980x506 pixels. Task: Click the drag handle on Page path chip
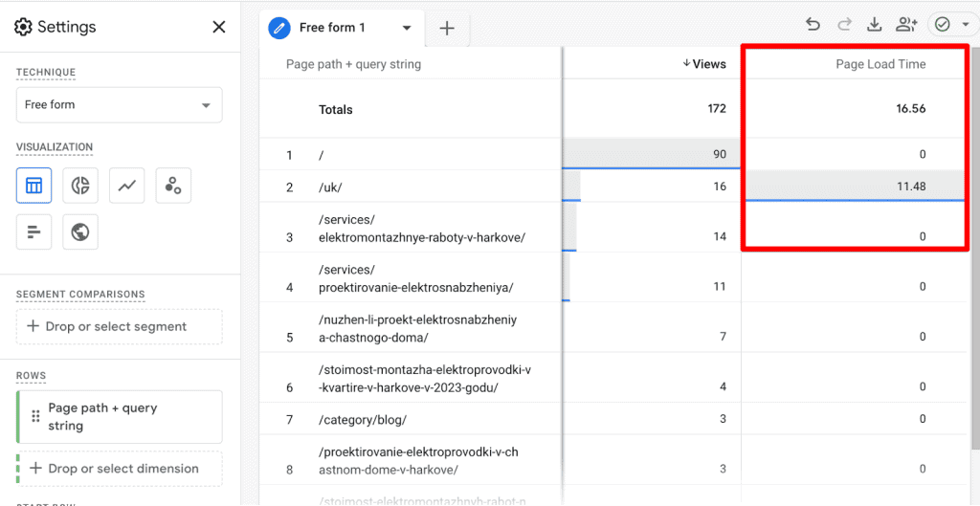click(x=35, y=417)
